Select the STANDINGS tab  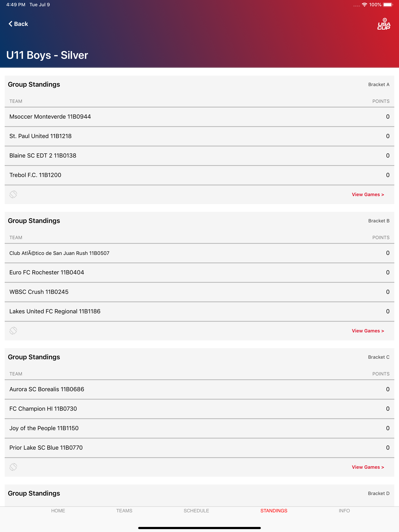click(274, 511)
